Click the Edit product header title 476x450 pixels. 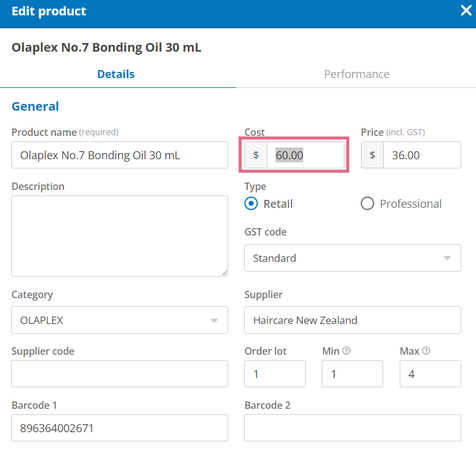click(x=49, y=11)
